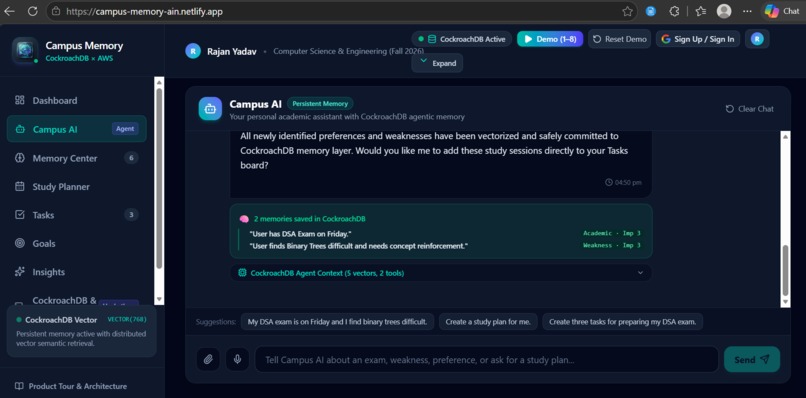Screen dimensions: 806x398
Task: Go to the Study Planner
Action: coord(77,187)
